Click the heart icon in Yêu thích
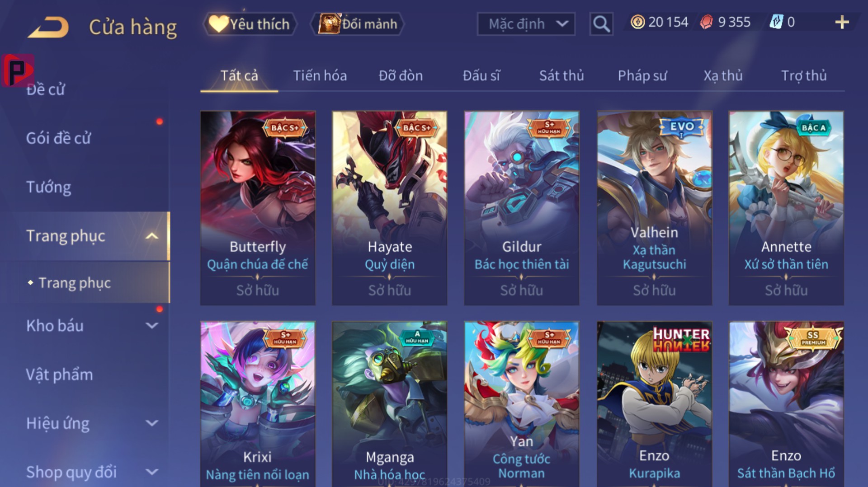 [218, 23]
